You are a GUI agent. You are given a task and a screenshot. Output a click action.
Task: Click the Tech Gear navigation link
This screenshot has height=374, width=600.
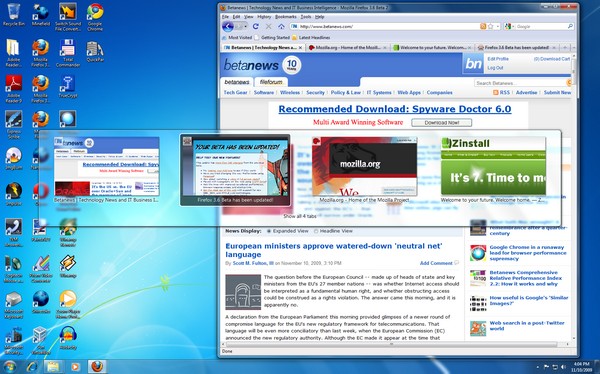point(235,93)
